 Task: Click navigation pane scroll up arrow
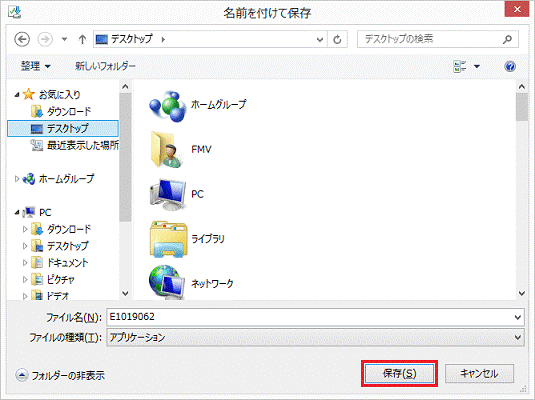click(x=125, y=87)
